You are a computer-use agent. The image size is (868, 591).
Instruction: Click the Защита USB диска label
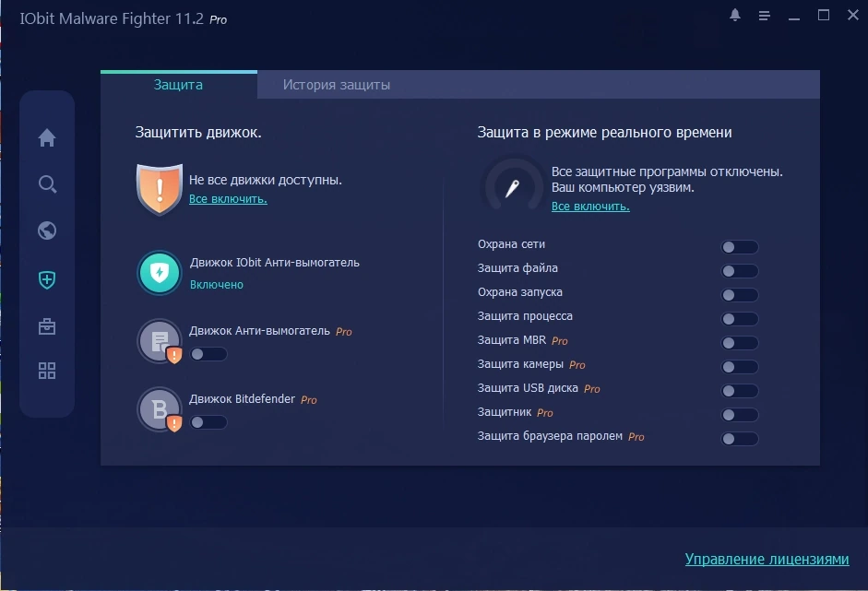528,388
